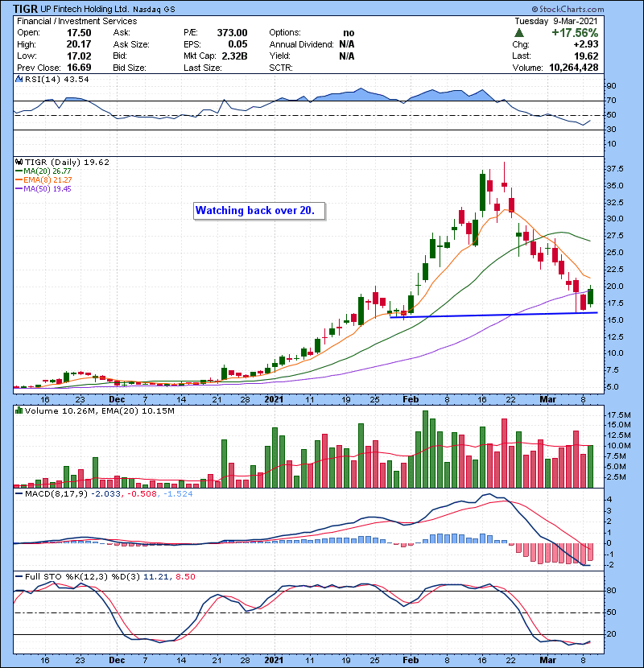644x668 pixels.
Task: Click the RSI 70 overbought level label
Action: click(611, 101)
